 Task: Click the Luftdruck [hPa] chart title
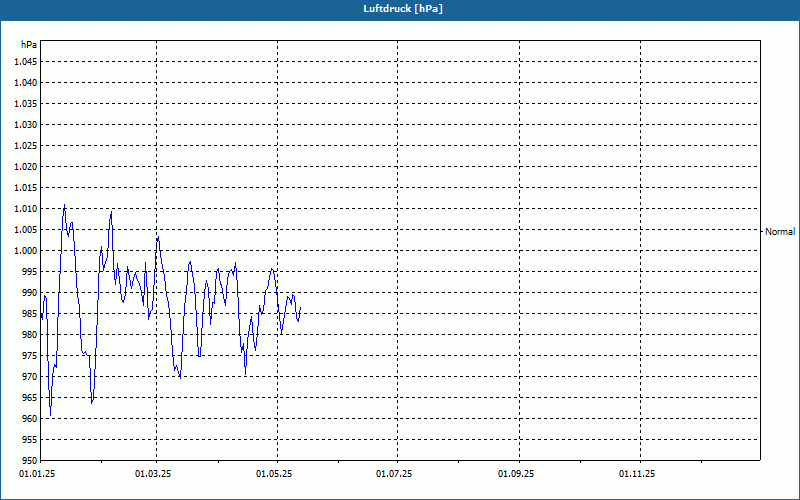[403, 9]
